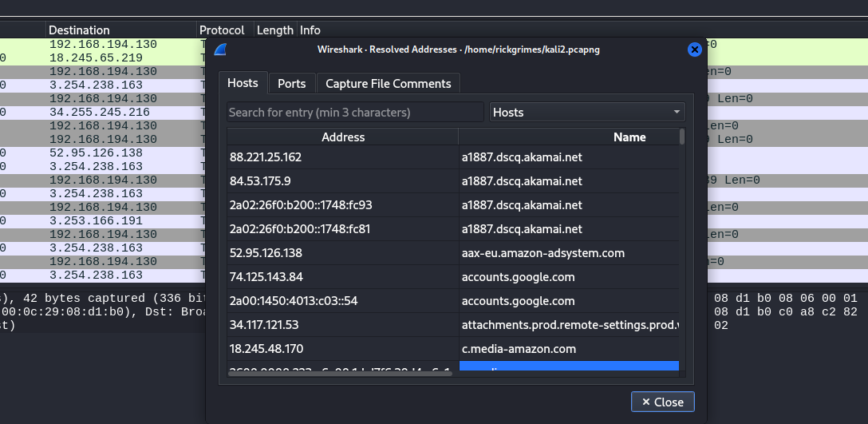
Task: Click the Info column header
Action: (x=310, y=30)
